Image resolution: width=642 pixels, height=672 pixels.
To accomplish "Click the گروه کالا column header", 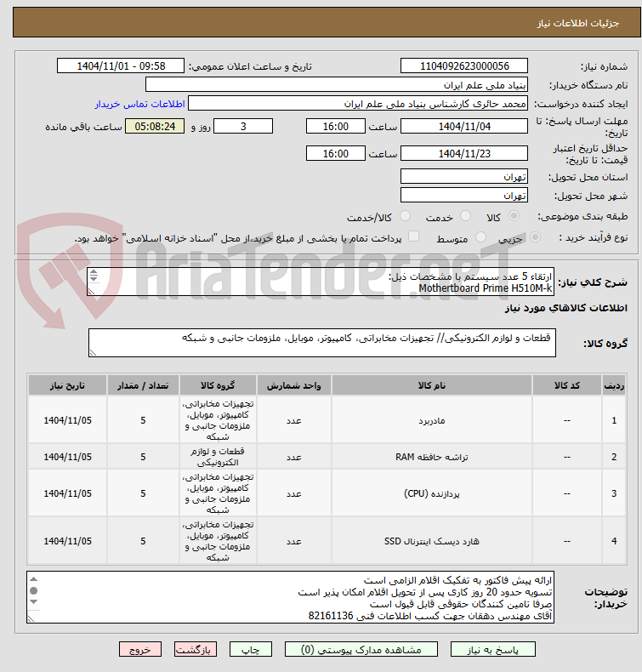I will click(218, 385).
